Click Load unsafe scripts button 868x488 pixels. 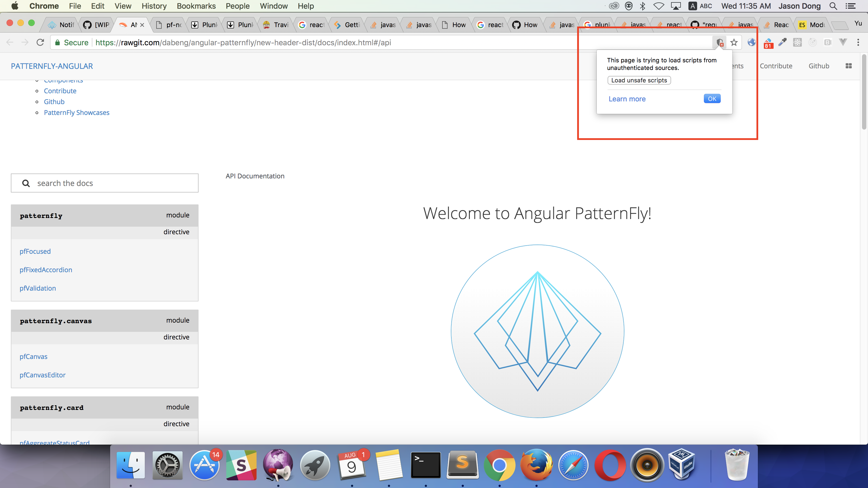[639, 80]
